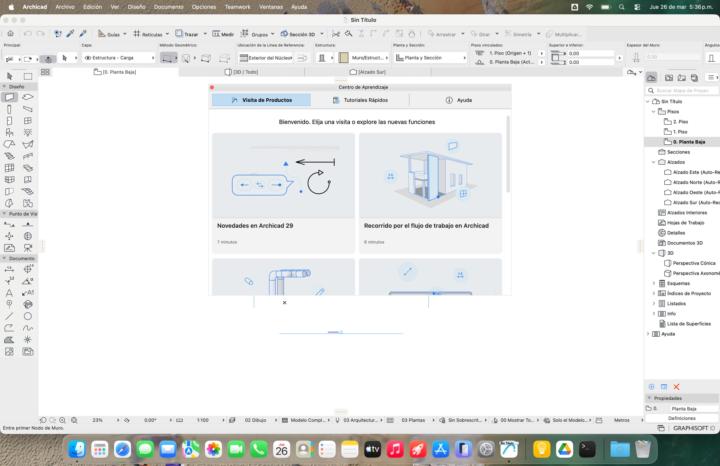Select the Visita de Productos tab
Viewport: 720px width, 466px height.
[x=261, y=100]
